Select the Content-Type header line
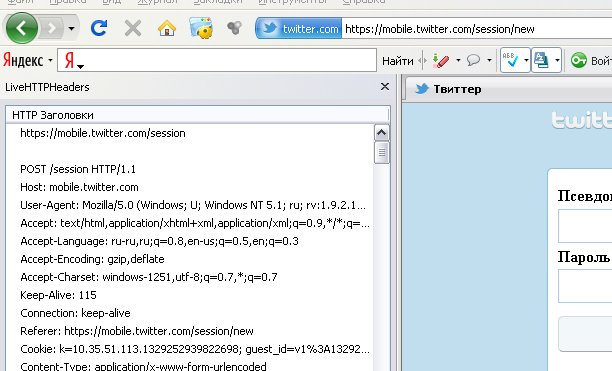Screen dimensions: 612x371 pos(144,366)
